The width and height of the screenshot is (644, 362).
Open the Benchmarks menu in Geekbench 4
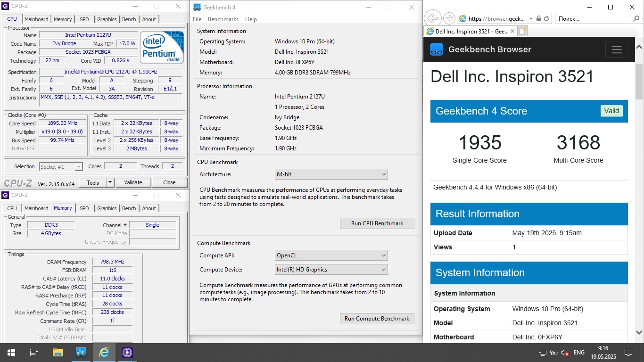(223, 19)
